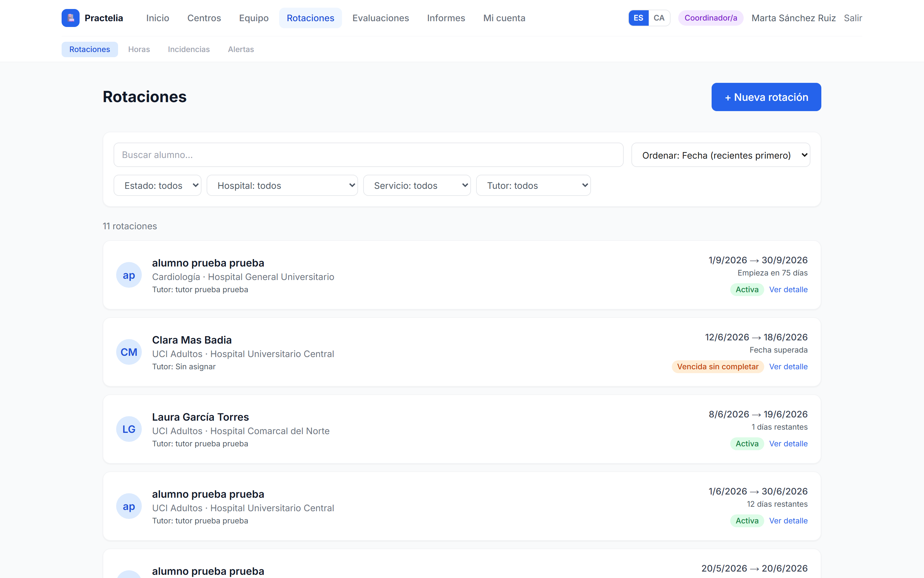
Task: Click the 11 rotaciones count label
Action: [130, 226]
